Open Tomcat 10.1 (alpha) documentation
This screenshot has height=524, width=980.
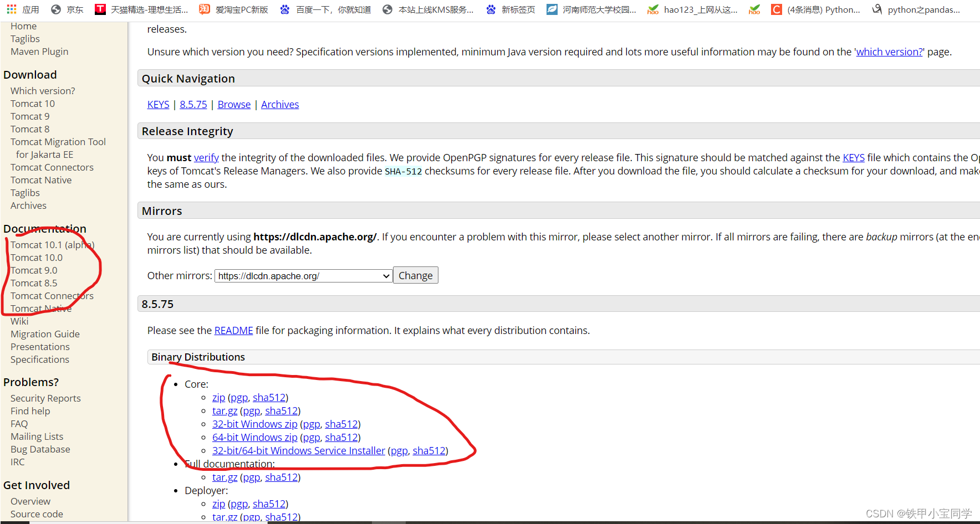pyautogui.click(x=53, y=245)
